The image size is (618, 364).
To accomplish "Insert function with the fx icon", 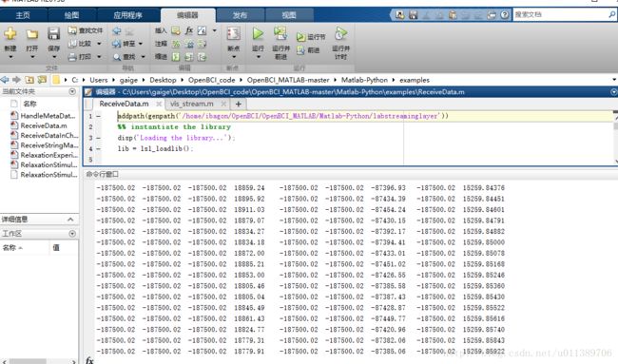I will coord(189,30).
